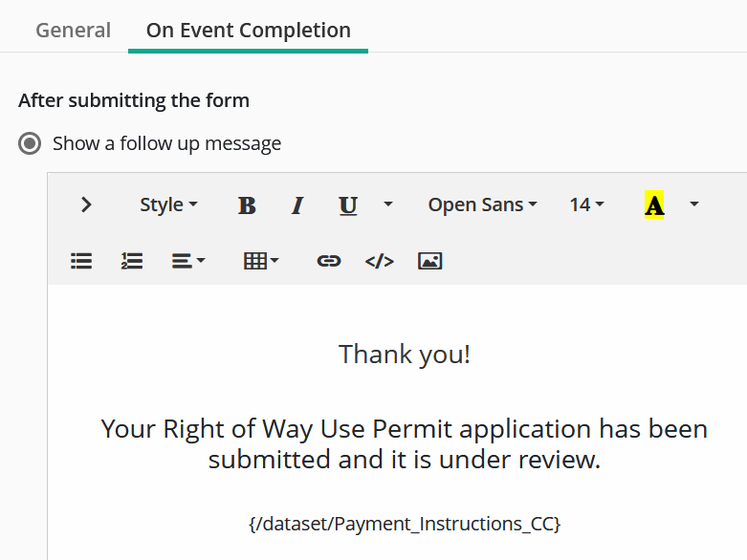Underline the selected text
Image resolution: width=747 pixels, height=560 pixels.
pos(348,205)
